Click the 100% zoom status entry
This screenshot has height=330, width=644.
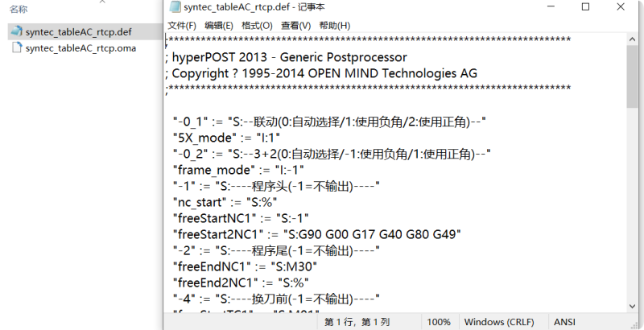[438, 322]
